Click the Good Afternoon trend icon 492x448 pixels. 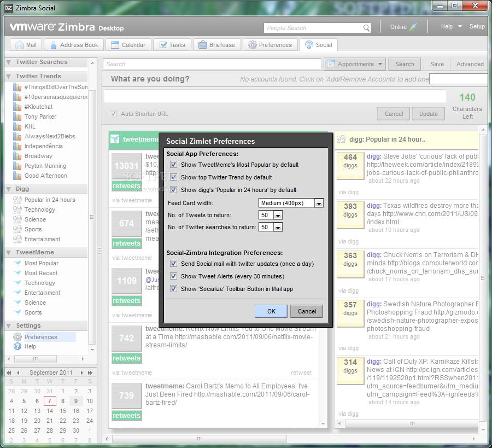tap(17, 176)
